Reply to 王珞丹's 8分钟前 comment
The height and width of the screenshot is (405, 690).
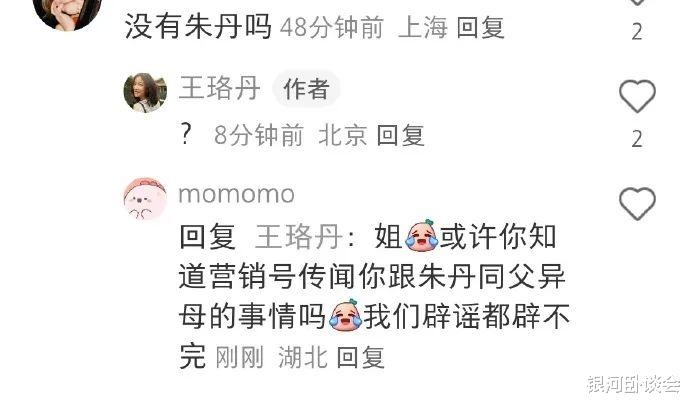pyautogui.click(x=400, y=135)
